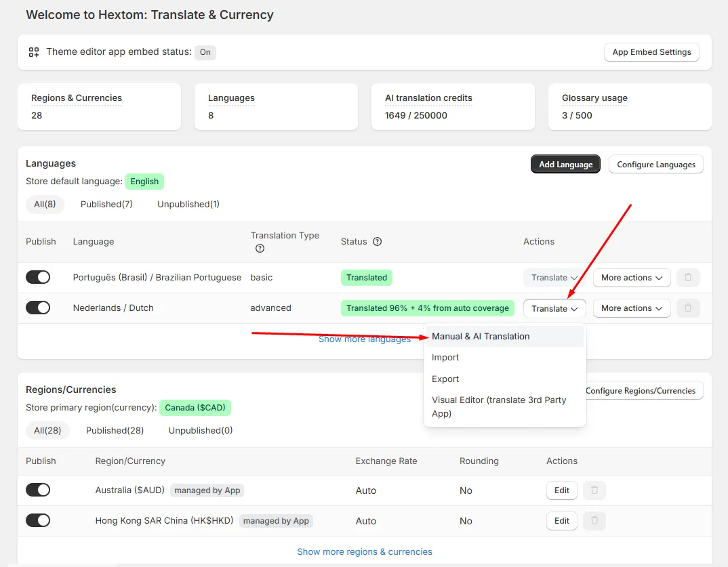This screenshot has height=567, width=728.
Task: Click trash icon in Hong Kong SAR row
Action: click(594, 521)
